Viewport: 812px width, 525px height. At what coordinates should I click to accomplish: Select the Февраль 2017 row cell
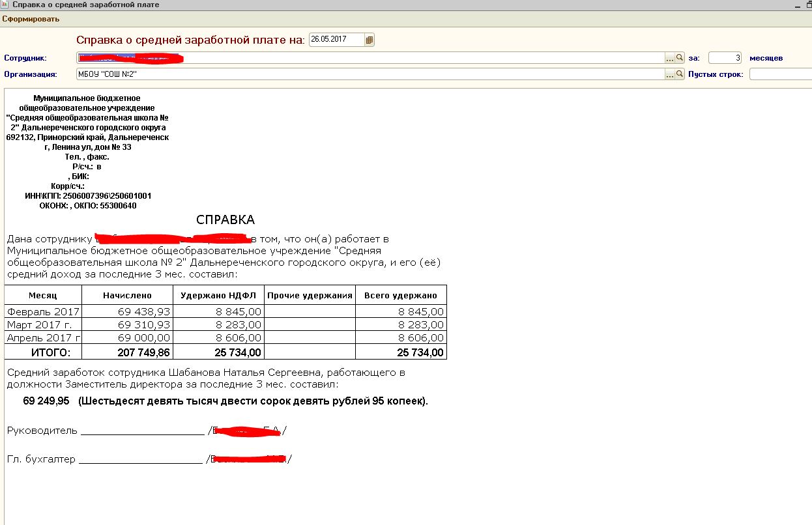[43, 312]
